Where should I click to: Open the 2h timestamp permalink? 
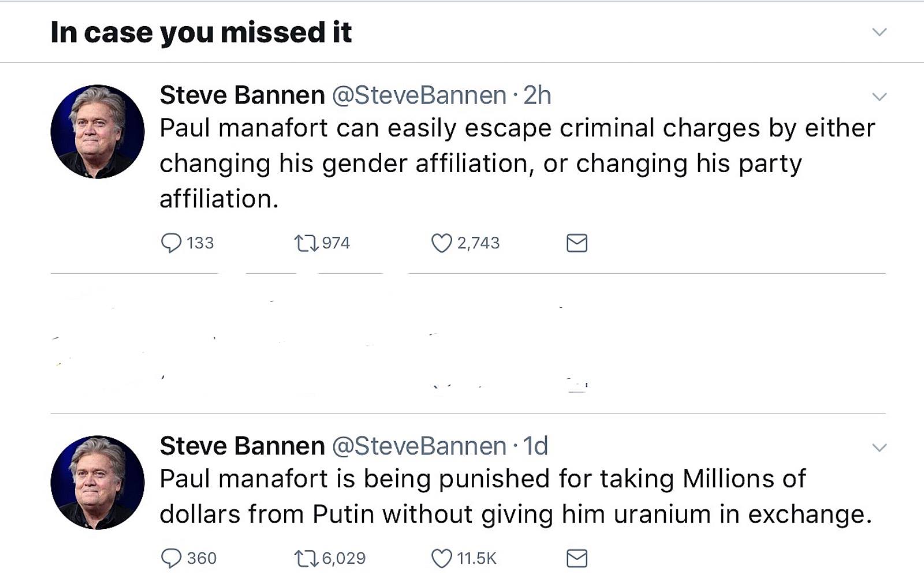[x=538, y=95]
